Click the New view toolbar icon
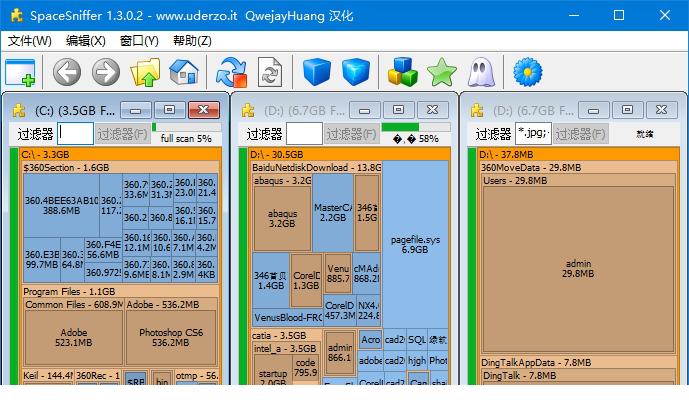This screenshot has width=689, height=400. tap(20, 72)
